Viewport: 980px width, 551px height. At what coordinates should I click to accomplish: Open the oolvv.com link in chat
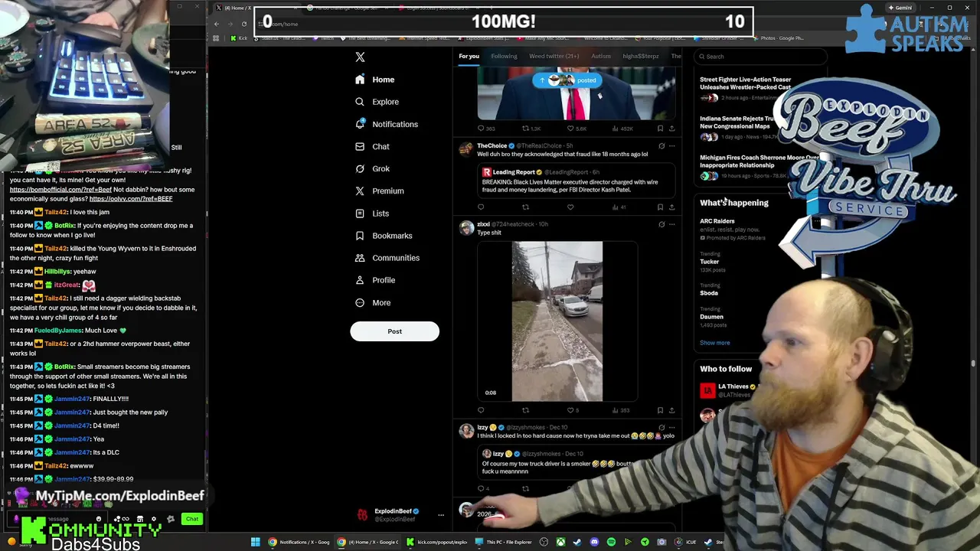pos(130,198)
